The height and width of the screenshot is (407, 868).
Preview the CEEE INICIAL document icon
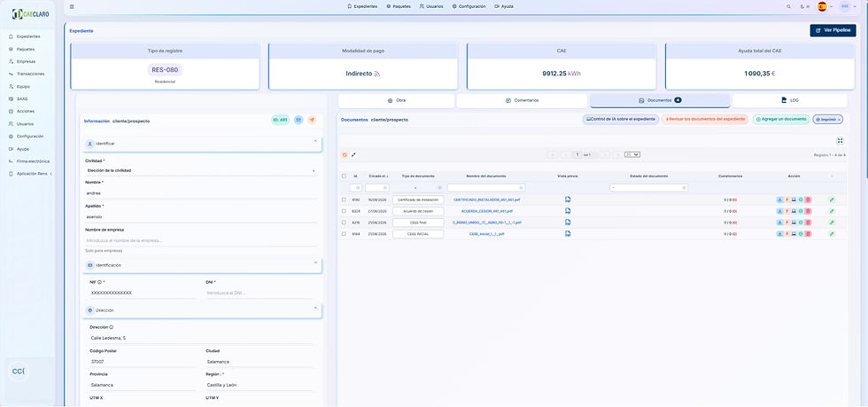click(568, 233)
